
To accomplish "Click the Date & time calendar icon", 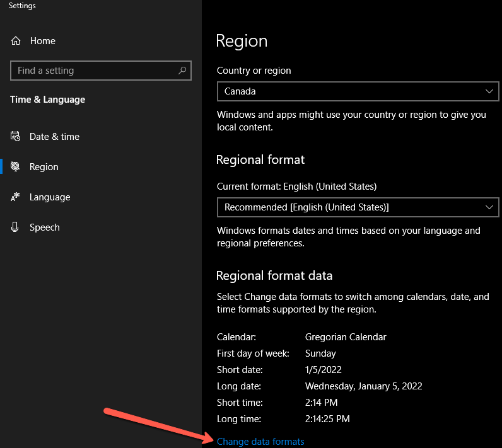I will [x=16, y=137].
